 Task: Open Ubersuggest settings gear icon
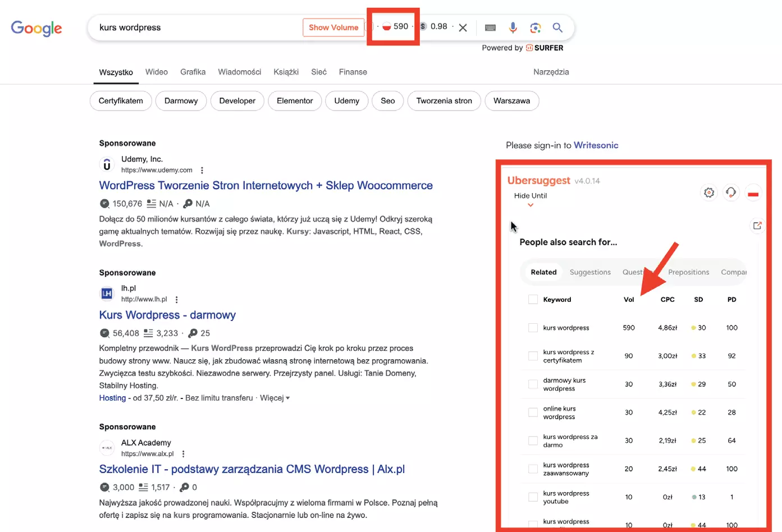click(709, 193)
